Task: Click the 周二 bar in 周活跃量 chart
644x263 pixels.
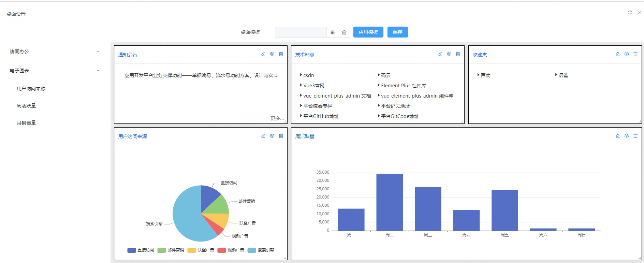Action: click(390, 202)
